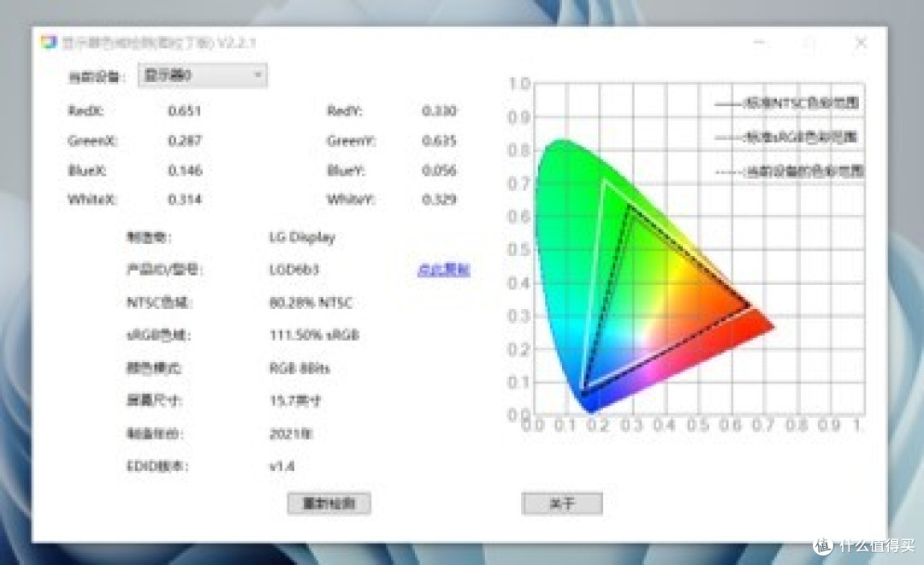Click the 80.28% NTSC gamut value
Screen dimensions: 924x565
point(311,302)
